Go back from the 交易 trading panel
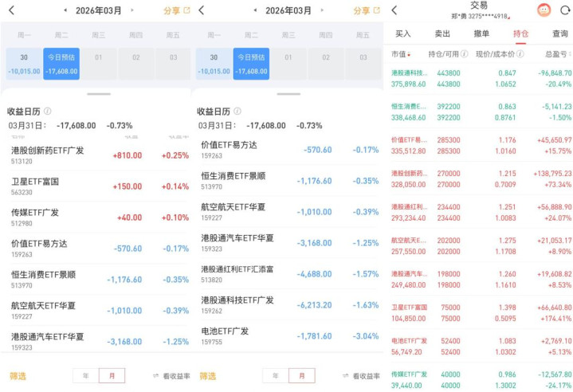 point(394,10)
